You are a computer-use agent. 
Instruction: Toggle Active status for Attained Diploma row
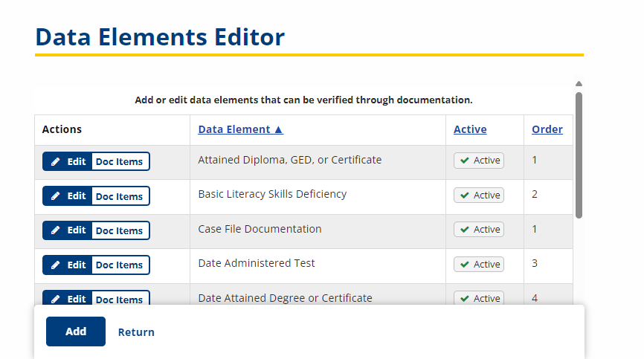478,161
